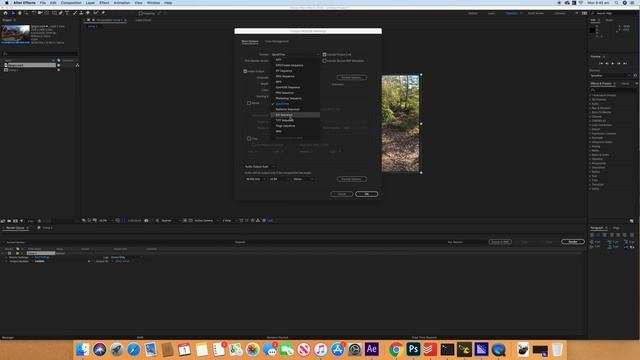This screenshot has width=640, height=360.
Task: Switch to Render Queue tab
Action: [x=15, y=228]
